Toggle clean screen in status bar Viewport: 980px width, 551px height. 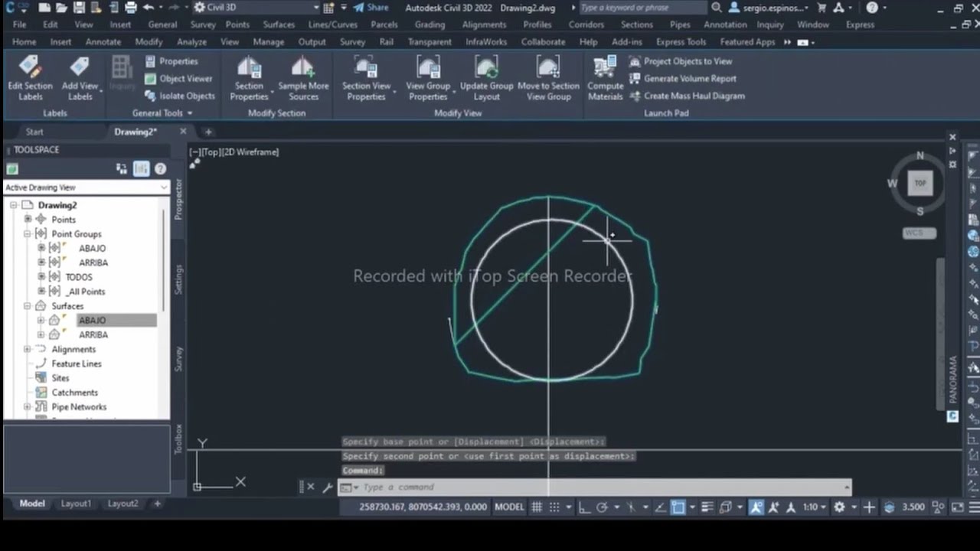click(958, 507)
